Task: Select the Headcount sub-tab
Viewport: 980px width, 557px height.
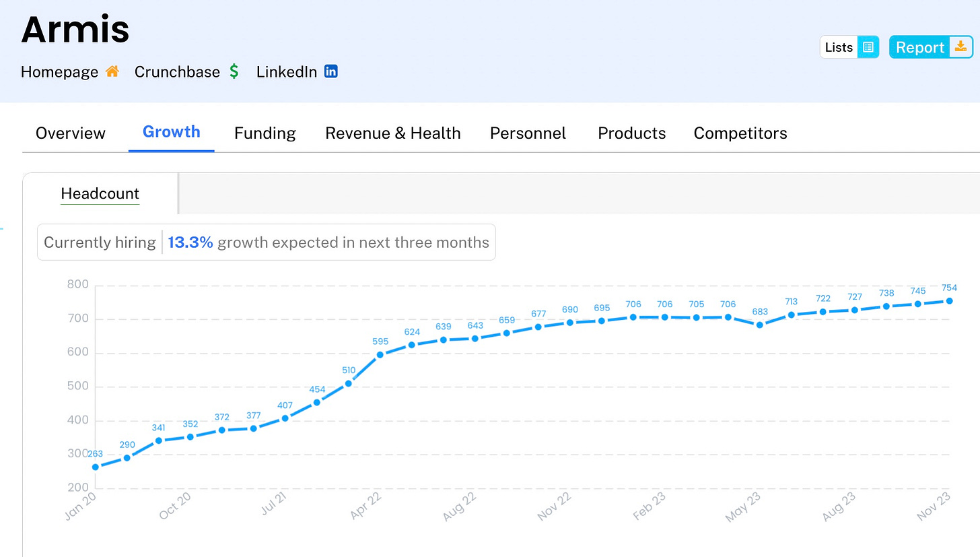Action: click(x=100, y=194)
